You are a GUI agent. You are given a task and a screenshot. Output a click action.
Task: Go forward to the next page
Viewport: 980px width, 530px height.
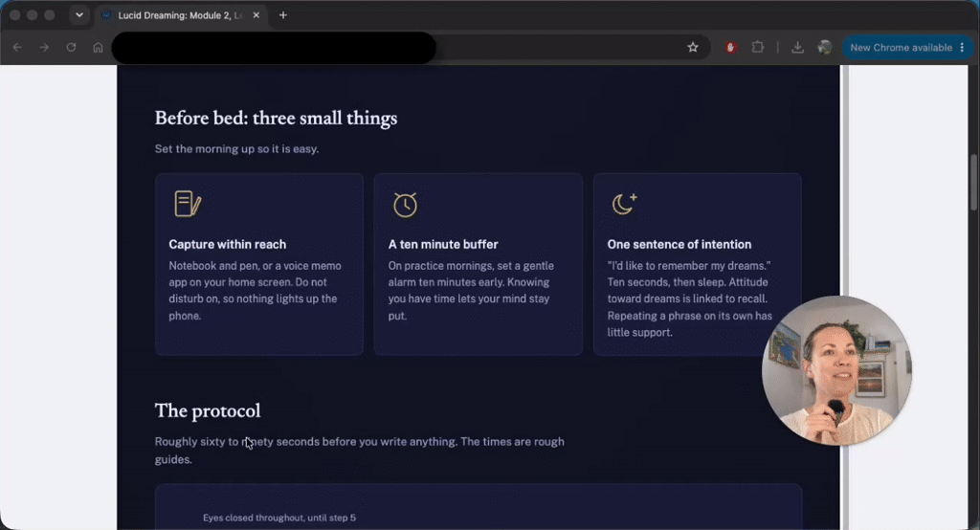click(44, 48)
